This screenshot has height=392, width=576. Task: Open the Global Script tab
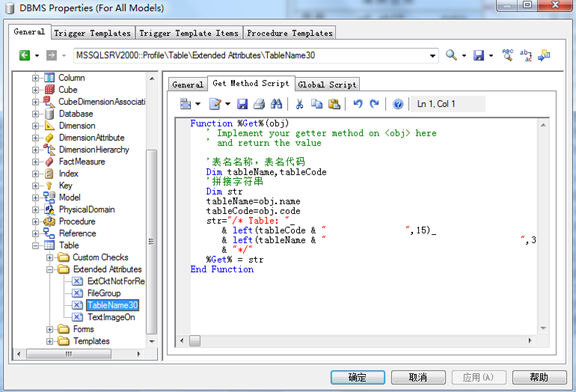coord(327,84)
